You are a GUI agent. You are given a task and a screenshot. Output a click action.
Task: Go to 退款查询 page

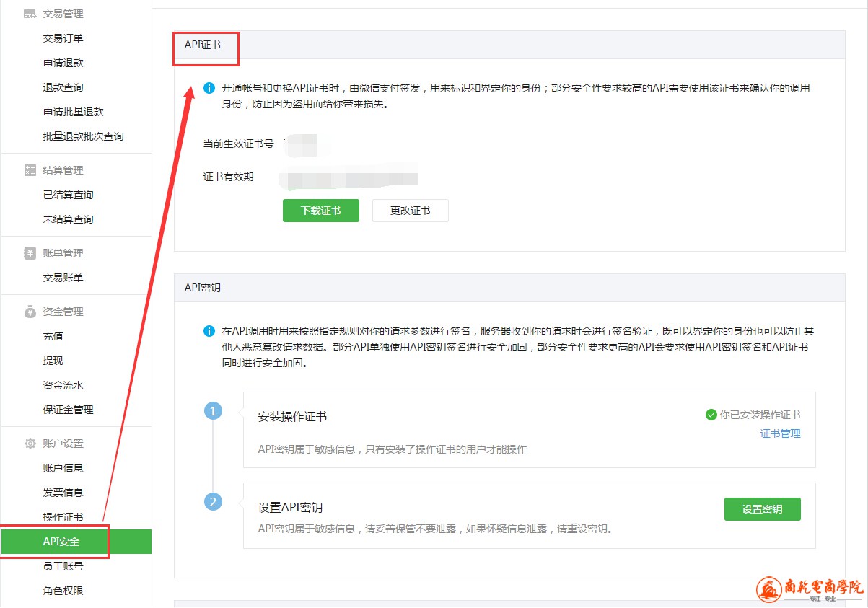63,87
